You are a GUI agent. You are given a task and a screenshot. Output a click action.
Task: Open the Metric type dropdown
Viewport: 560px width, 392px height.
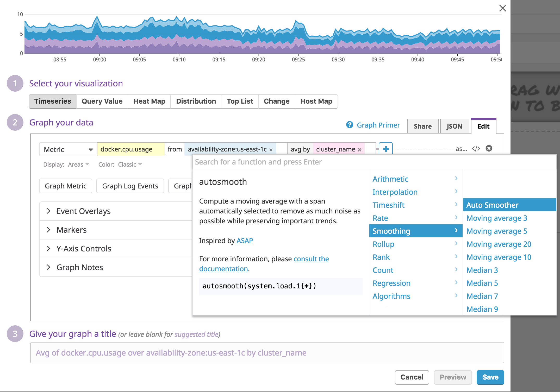[68, 149]
